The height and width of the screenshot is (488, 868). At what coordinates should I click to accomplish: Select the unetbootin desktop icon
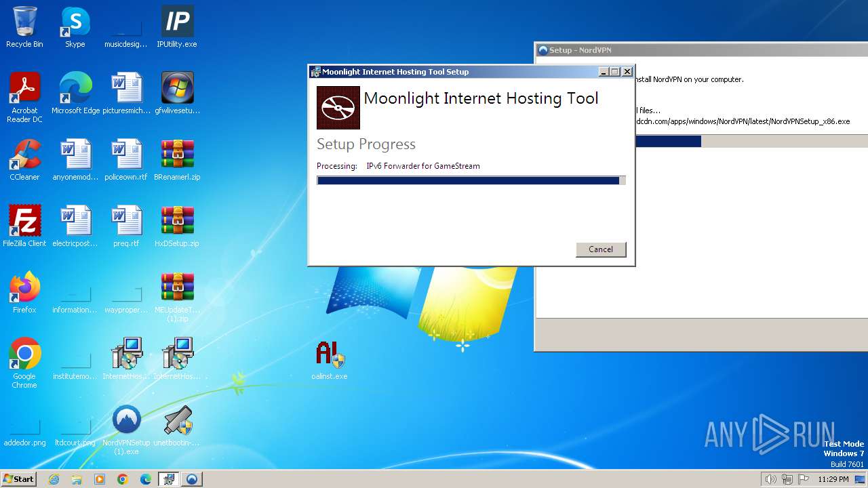[x=177, y=426]
